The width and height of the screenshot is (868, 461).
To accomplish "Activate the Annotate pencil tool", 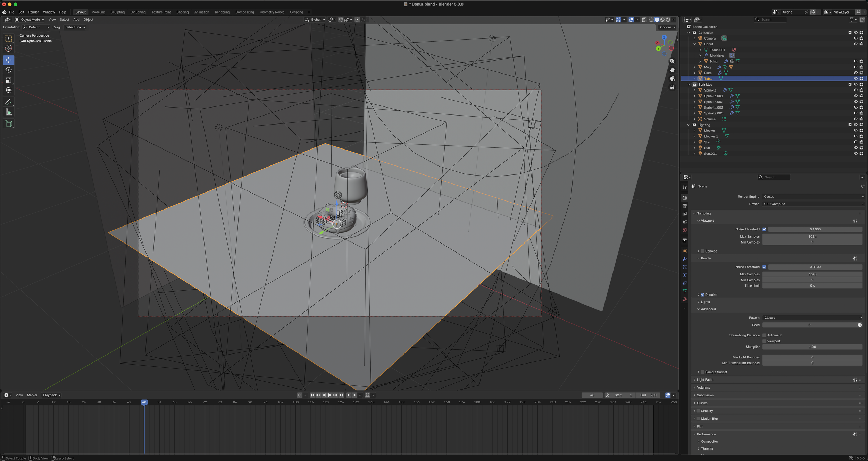I will pos(9,102).
